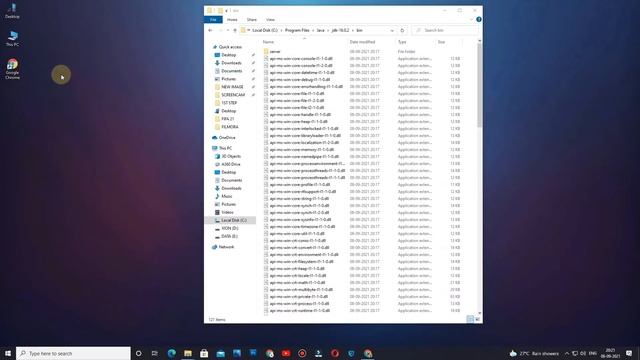Select api-ms-win-core-interlocked-l1-1-0.dll file
The height and width of the screenshot is (360, 640).
click(304, 129)
